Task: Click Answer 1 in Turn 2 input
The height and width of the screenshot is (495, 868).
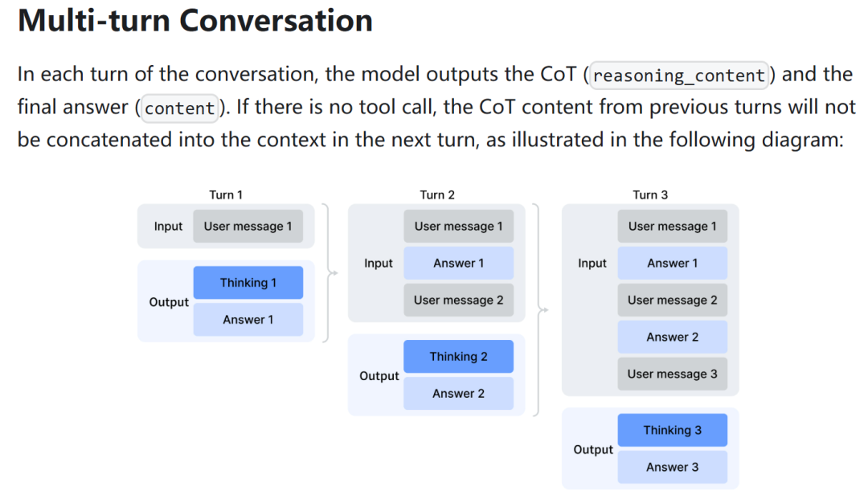Action: [x=458, y=263]
